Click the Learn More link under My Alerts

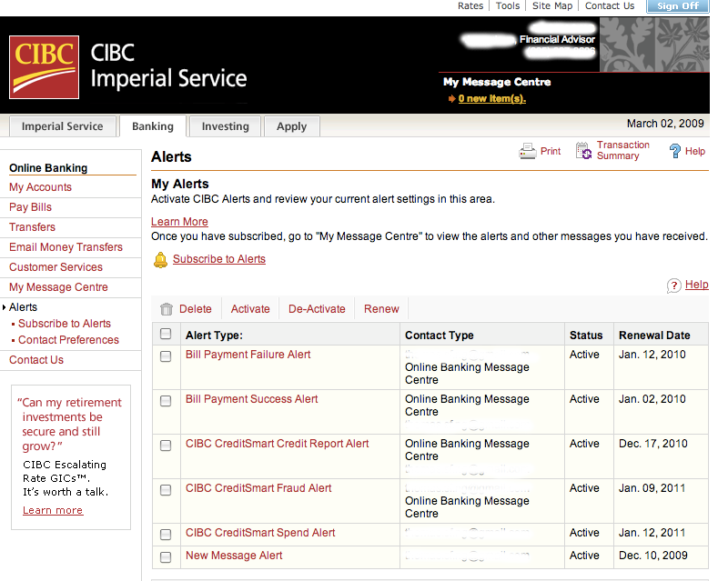pos(179,222)
